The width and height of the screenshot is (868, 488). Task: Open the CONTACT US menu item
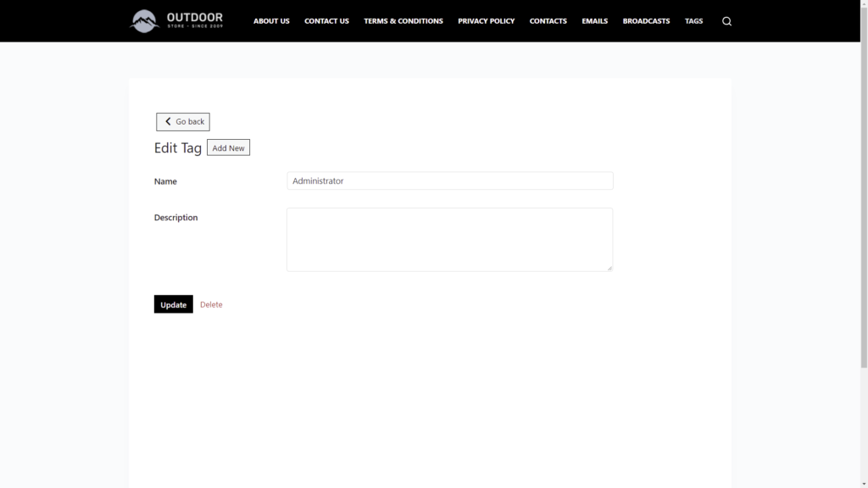pyautogui.click(x=326, y=20)
